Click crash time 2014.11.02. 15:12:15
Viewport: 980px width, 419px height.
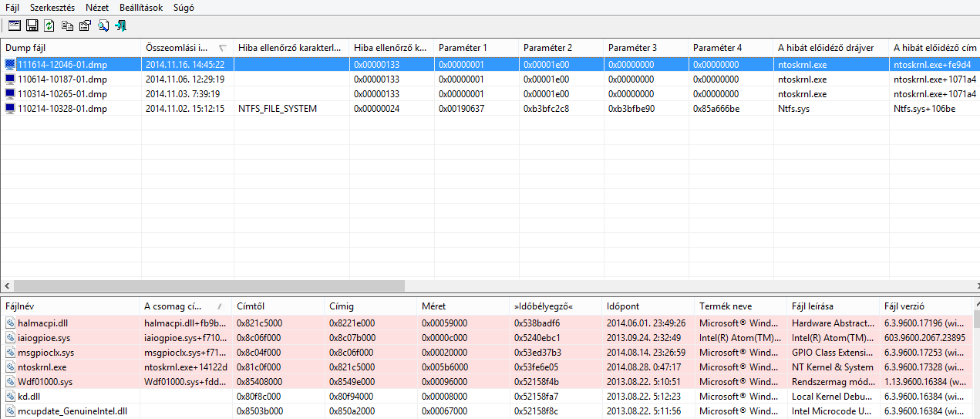tap(185, 109)
